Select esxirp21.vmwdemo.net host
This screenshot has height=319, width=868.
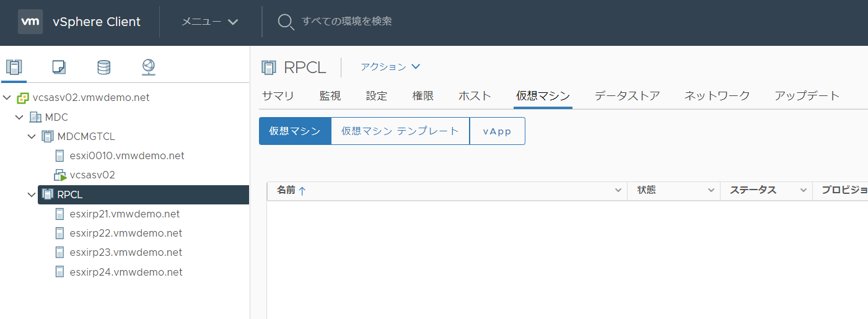125,214
